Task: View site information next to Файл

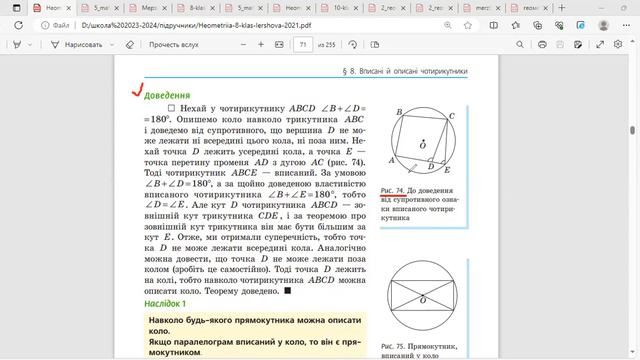Action: [x=45, y=25]
